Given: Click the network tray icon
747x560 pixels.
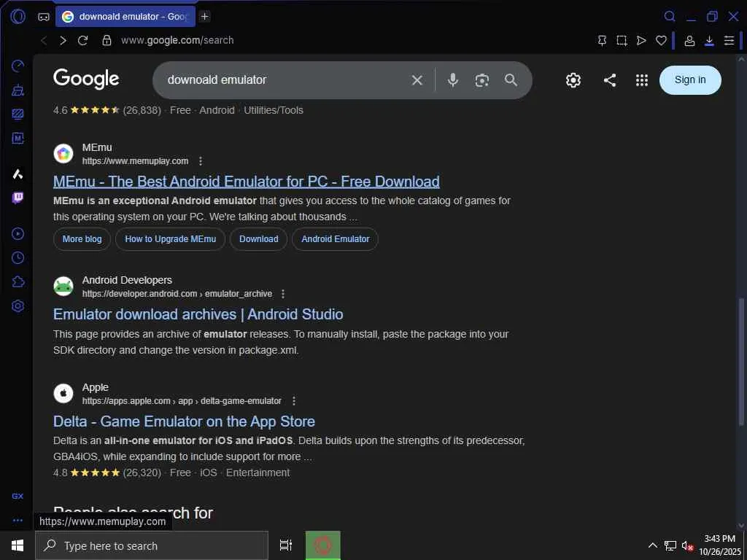Looking at the screenshot, I should (x=670, y=545).
